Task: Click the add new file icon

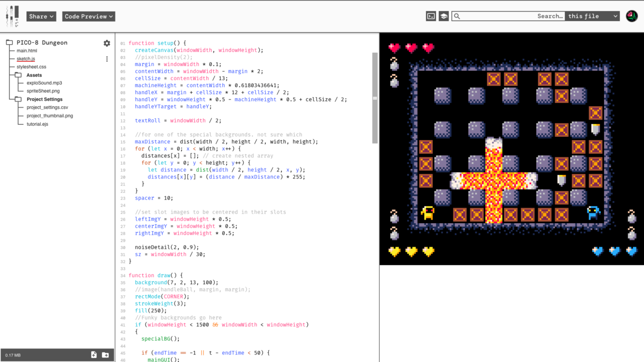Action: [x=94, y=355]
